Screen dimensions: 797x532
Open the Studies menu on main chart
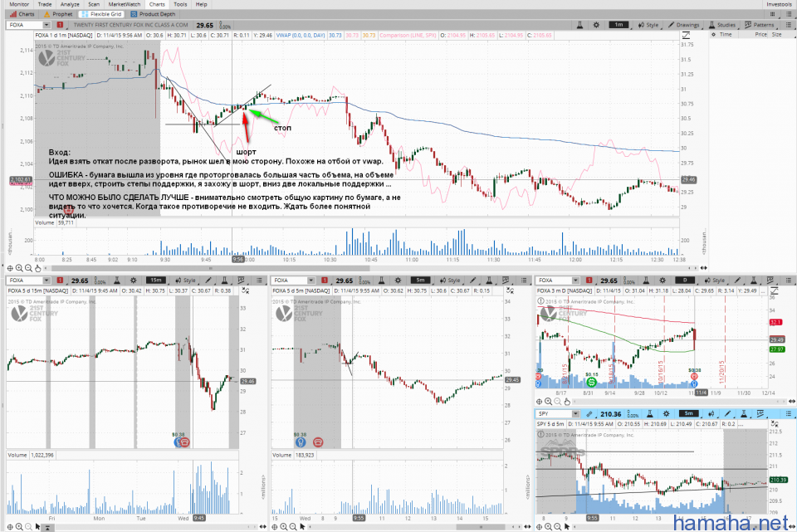(721, 25)
